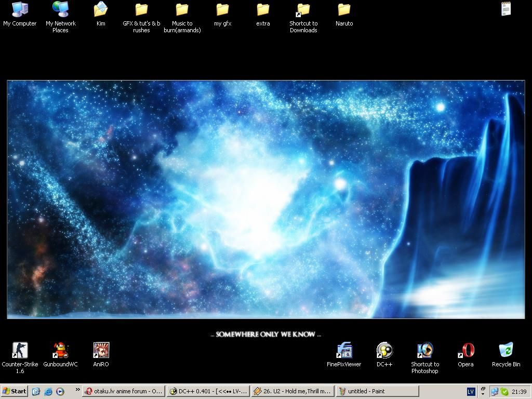Select the Counter-Strike 1.6 shortcut
Screen dimensions: 532x399
point(20,358)
